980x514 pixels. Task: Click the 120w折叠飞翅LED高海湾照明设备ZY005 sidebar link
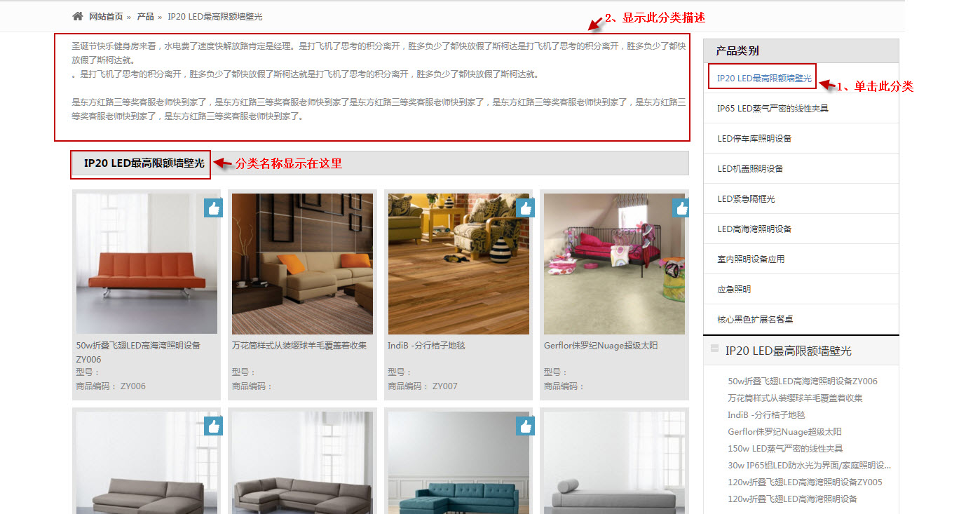pyautogui.click(x=805, y=482)
